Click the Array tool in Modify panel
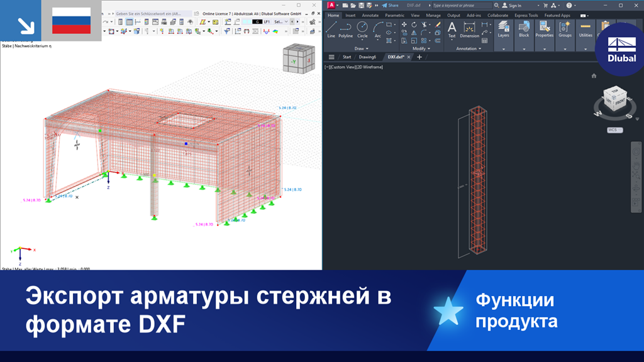 pos(423,41)
